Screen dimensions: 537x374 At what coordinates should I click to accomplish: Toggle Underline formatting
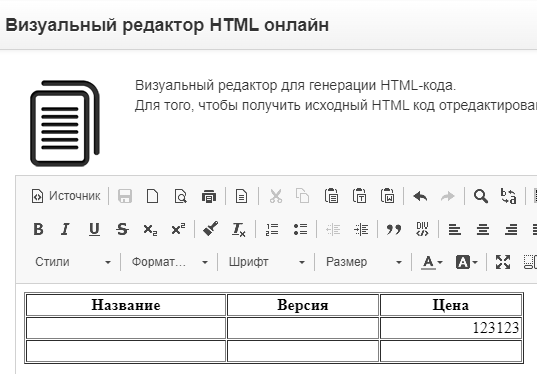(94, 229)
